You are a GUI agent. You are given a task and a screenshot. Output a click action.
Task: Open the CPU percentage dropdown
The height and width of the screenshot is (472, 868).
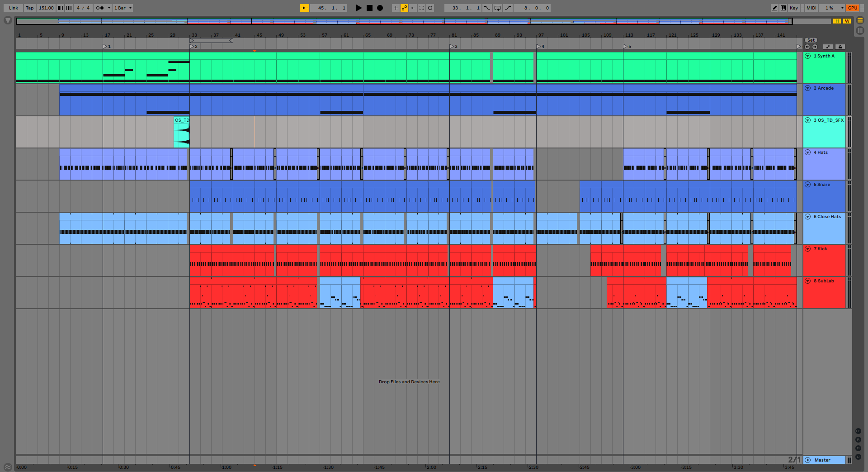842,8
